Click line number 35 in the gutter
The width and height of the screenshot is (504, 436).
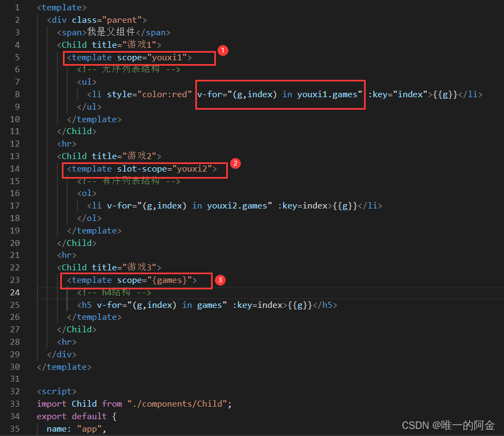pos(15,428)
